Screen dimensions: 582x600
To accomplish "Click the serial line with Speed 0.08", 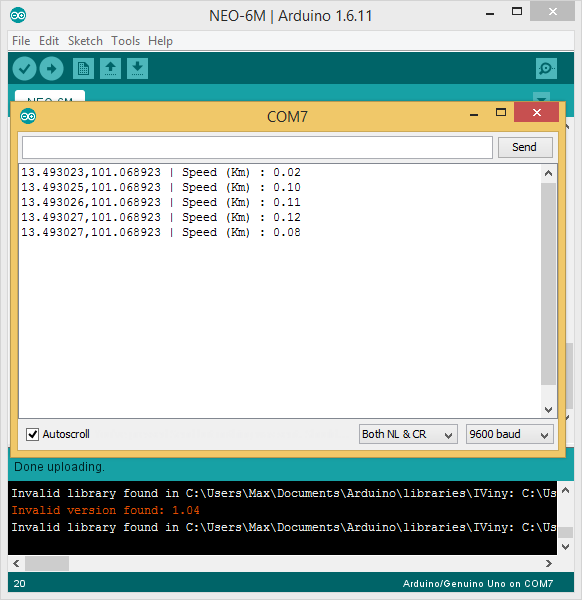I will coord(161,232).
